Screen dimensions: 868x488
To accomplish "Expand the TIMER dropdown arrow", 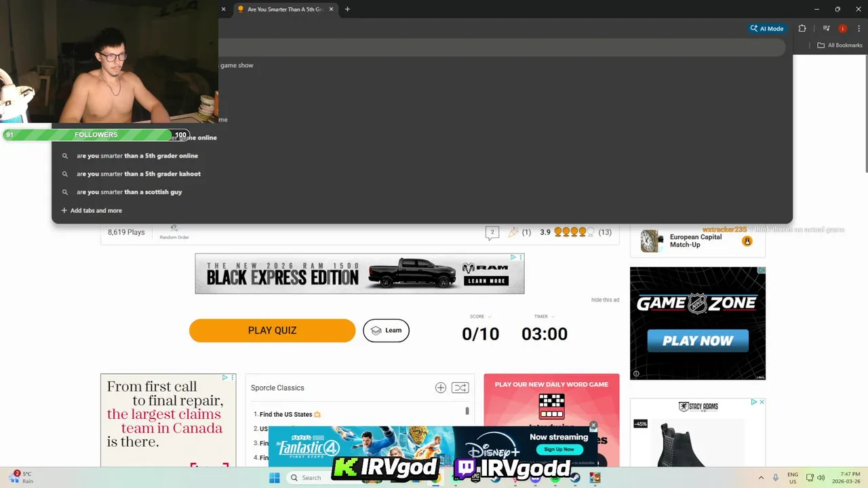I will 552,317.
